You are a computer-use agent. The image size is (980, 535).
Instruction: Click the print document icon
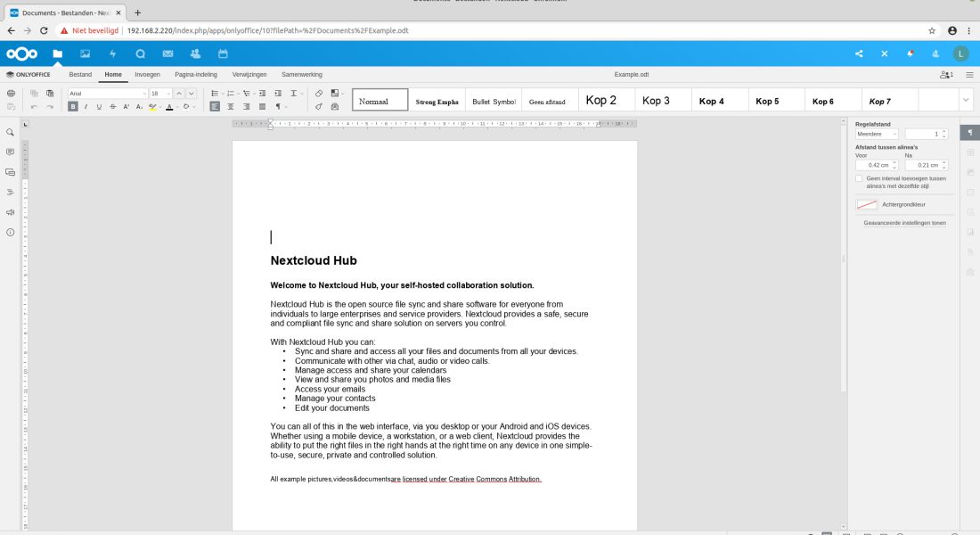11,93
